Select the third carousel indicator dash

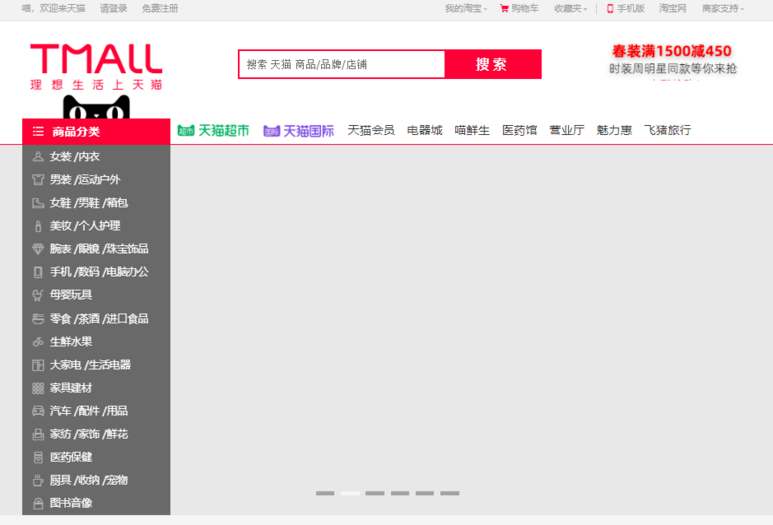click(375, 493)
